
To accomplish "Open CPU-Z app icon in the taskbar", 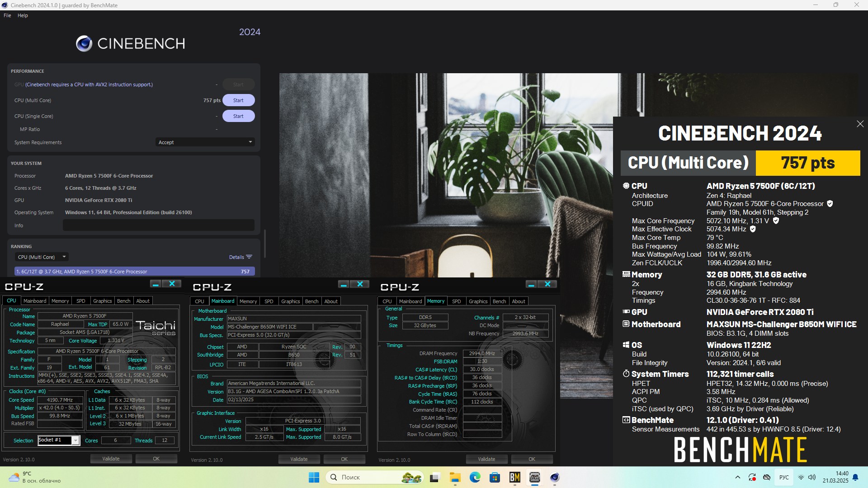I will click(x=534, y=477).
